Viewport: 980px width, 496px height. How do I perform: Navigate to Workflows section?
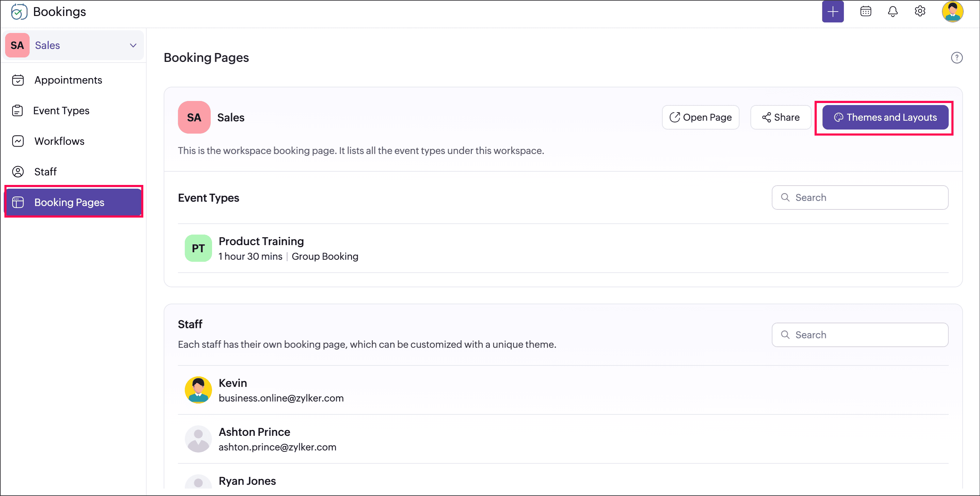click(59, 141)
